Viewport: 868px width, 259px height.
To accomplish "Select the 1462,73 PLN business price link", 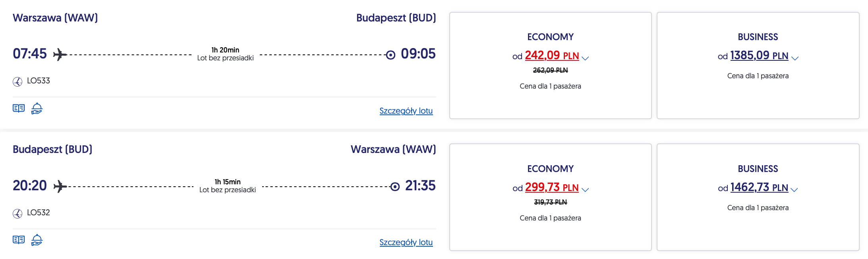I will (759, 187).
